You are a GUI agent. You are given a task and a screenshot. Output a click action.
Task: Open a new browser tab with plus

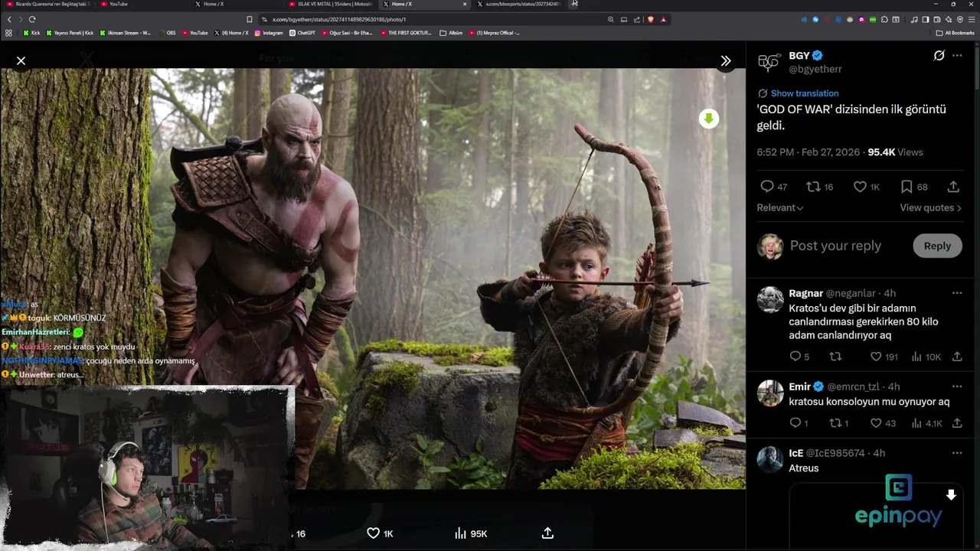574,4
